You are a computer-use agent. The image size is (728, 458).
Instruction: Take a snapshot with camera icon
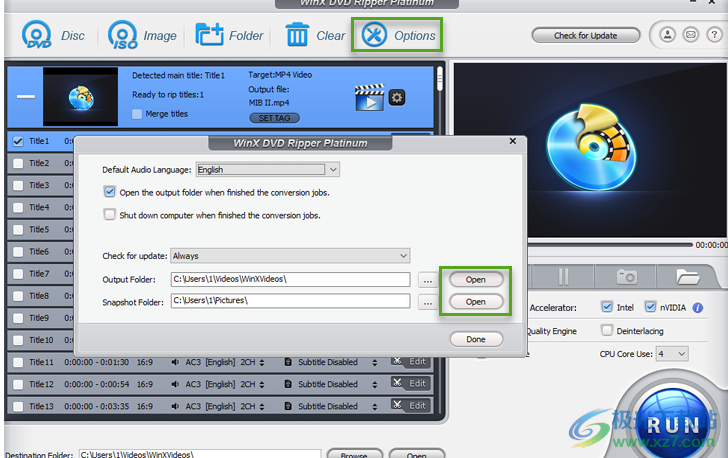[x=626, y=276]
